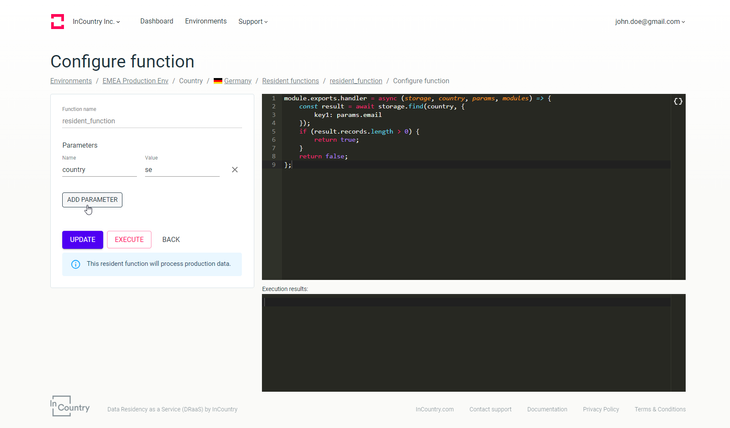Open the Contact support footer link
Screen dimensions: 730x428
[x=490, y=409]
